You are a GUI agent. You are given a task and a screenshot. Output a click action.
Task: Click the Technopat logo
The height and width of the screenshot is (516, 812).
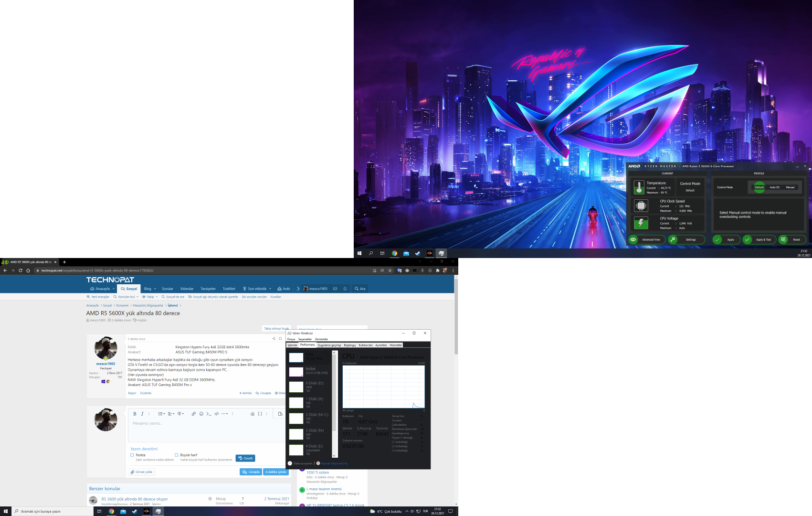click(110, 279)
